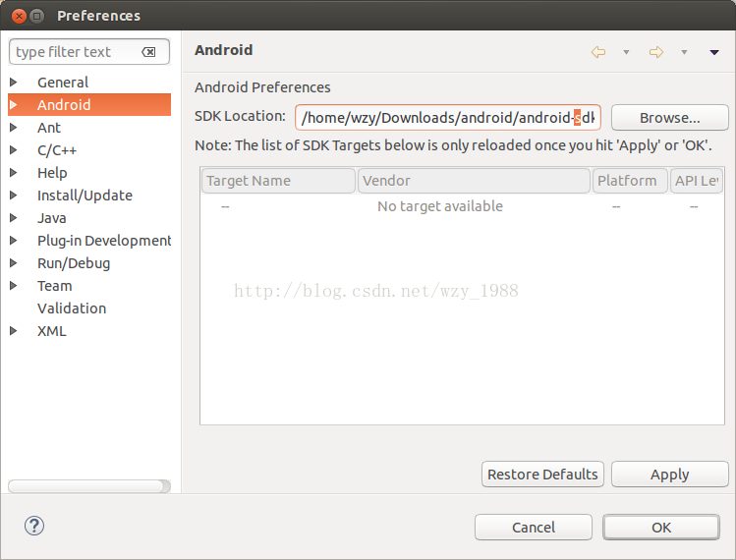Sort by the Vendor column header

(474, 181)
